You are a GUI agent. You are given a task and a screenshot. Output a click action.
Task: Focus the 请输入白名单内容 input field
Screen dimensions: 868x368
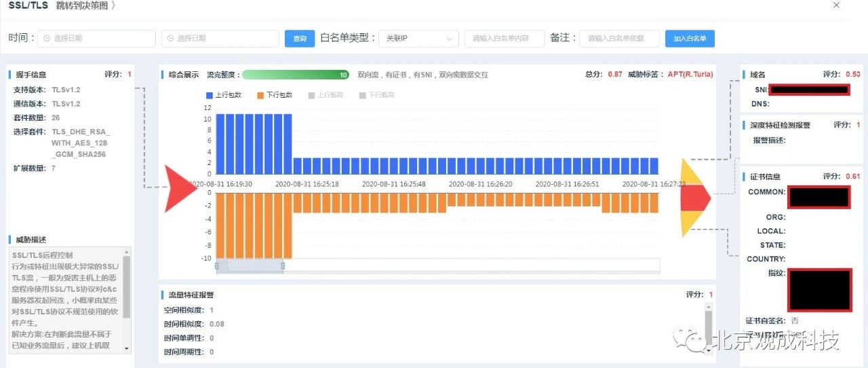(x=505, y=39)
